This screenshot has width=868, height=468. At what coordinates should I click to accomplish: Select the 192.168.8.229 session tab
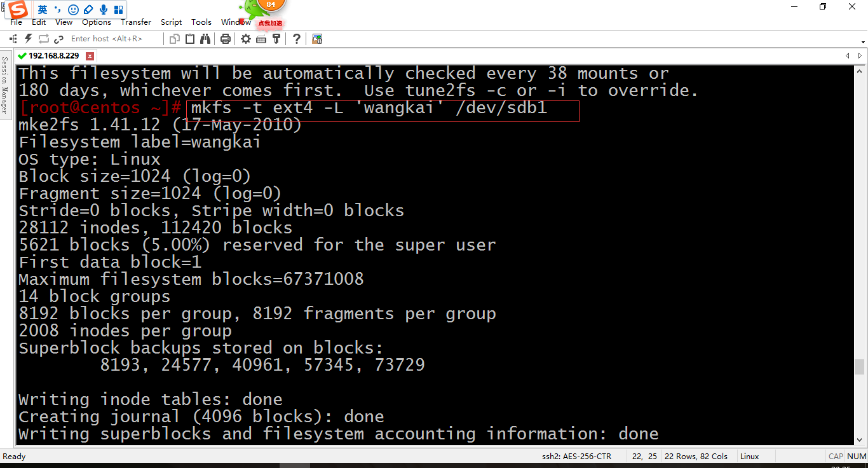coord(54,56)
